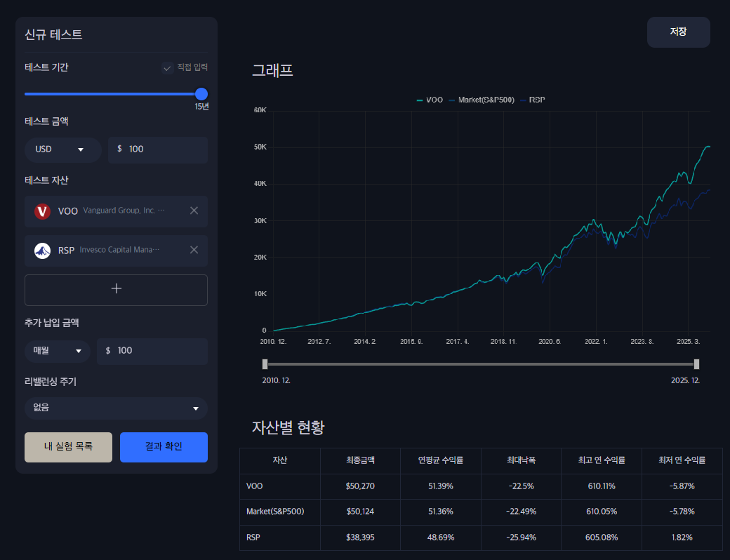The height and width of the screenshot is (560, 730).
Task: Open the 매월 contribution frequency dropdown
Action: 58,350
